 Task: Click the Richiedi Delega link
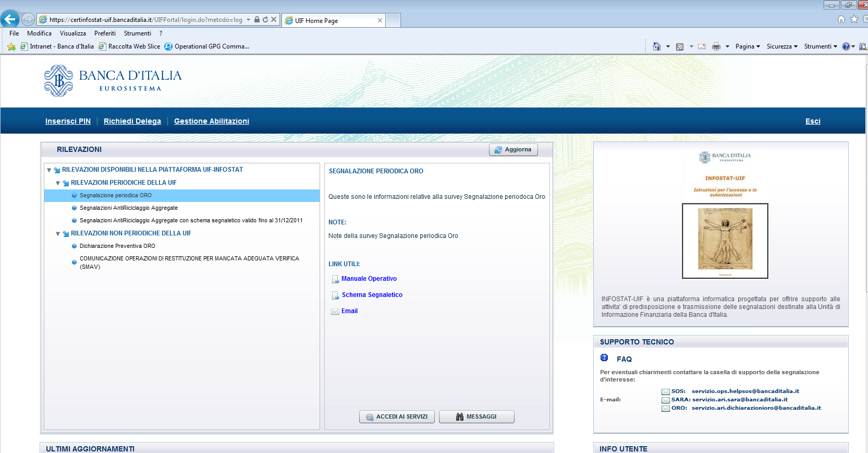click(x=132, y=121)
